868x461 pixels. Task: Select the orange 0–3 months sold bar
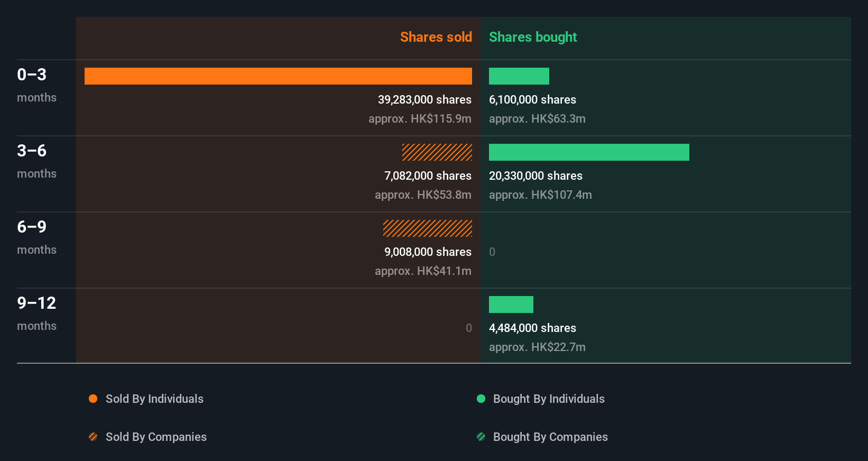coord(278,76)
